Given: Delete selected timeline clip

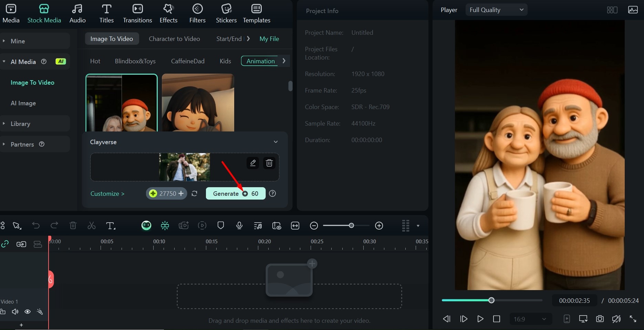Looking at the screenshot, I should point(73,225).
